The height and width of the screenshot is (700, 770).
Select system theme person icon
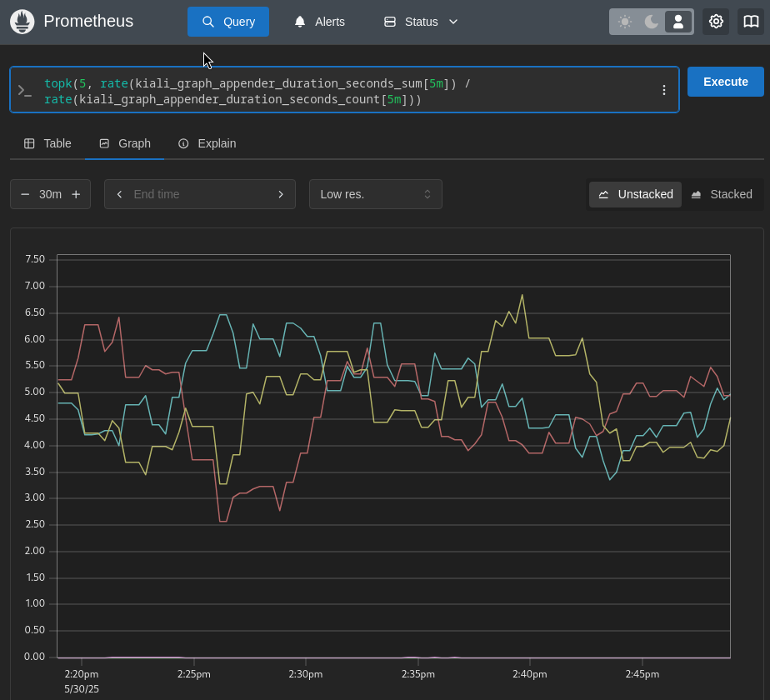tap(678, 22)
